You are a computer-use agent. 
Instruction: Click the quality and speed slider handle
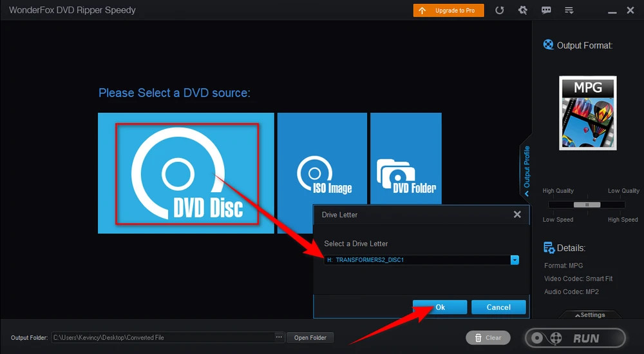click(x=587, y=205)
